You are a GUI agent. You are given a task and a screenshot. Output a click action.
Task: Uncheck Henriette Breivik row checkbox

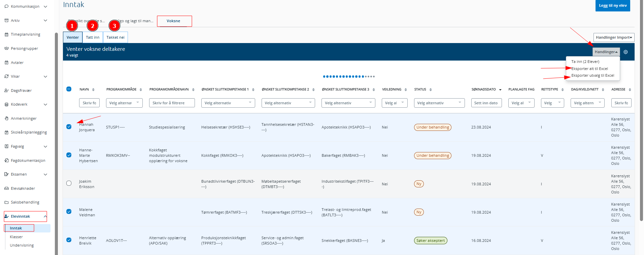pos(69,240)
